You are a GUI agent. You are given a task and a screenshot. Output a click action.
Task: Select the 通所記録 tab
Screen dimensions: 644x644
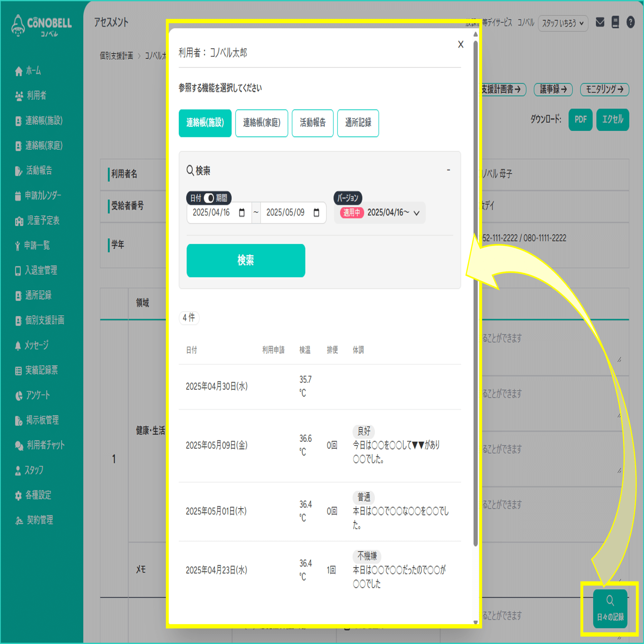pyautogui.click(x=358, y=123)
